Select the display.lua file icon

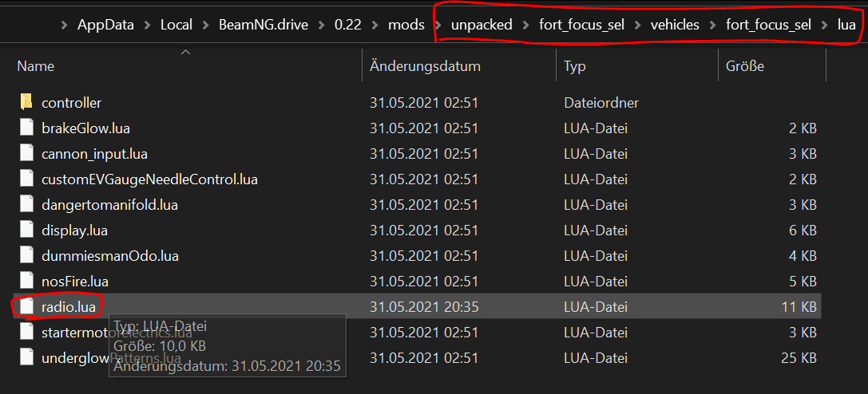point(26,230)
